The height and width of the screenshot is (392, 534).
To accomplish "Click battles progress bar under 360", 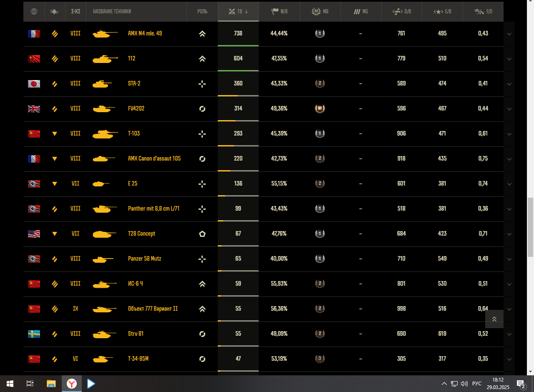I will point(238,95).
